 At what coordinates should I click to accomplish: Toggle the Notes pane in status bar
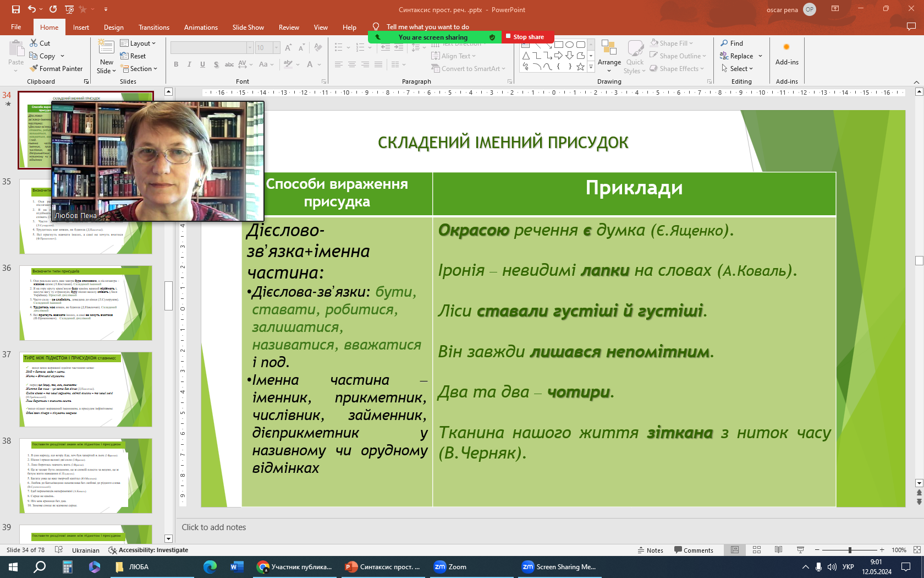[650, 550]
